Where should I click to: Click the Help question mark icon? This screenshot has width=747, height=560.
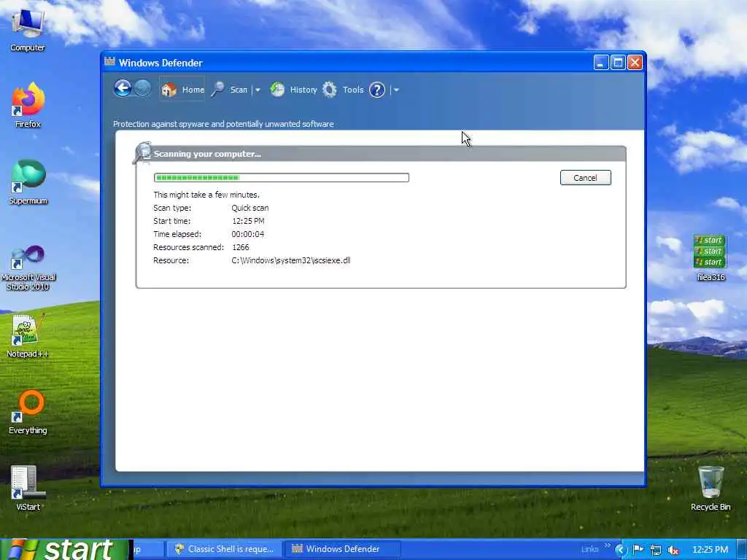click(x=377, y=90)
